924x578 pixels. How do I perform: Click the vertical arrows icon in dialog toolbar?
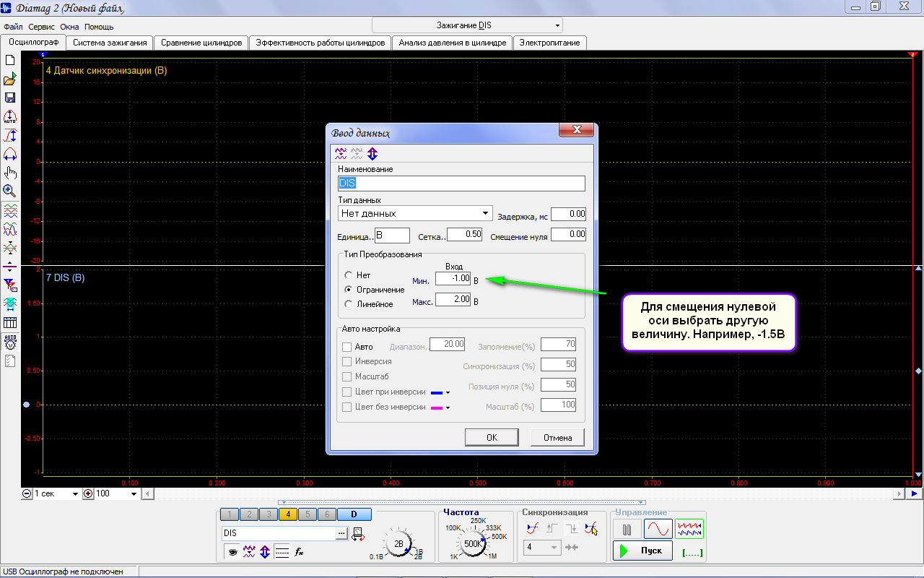[372, 153]
